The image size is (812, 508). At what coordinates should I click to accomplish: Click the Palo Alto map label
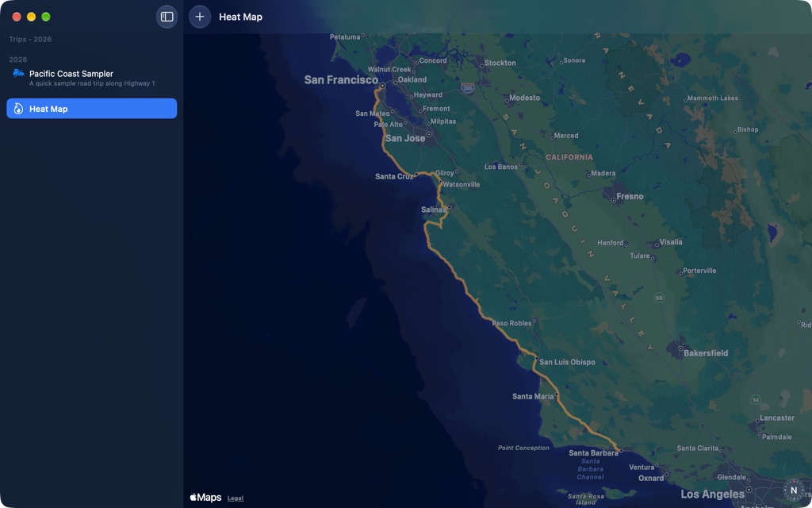[389, 125]
